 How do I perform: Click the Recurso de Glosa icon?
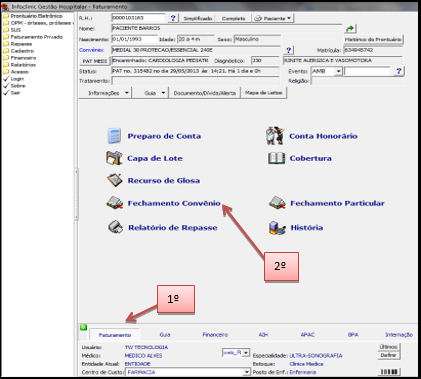[x=115, y=180]
